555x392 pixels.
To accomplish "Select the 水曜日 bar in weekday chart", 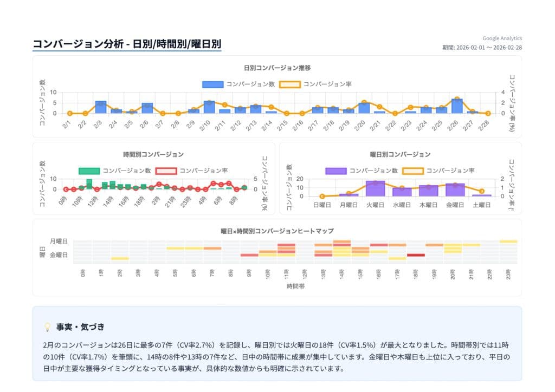I will pyautogui.click(x=402, y=192).
